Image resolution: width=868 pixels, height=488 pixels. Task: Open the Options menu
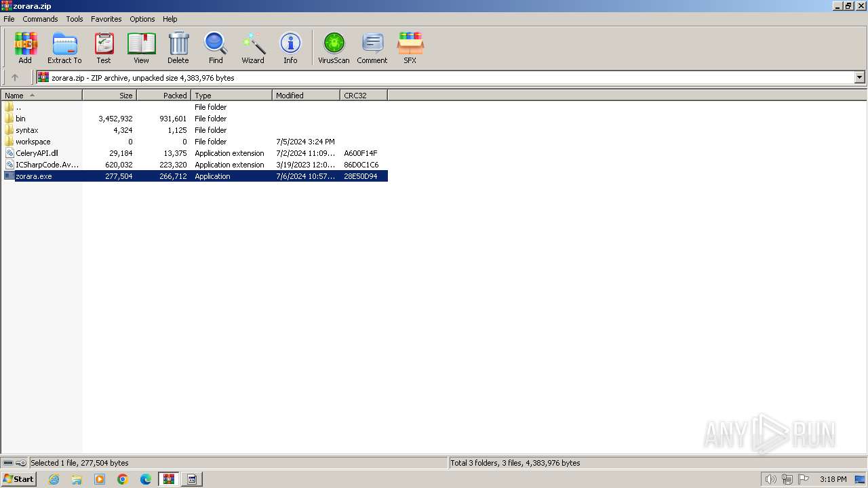(x=142, y=19)
